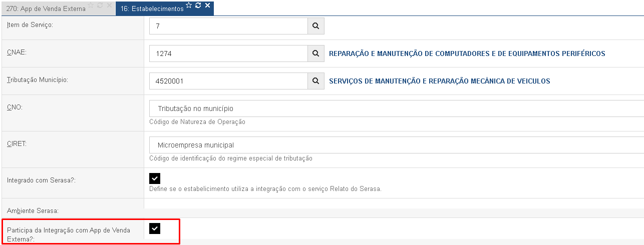Uncheck Integrado com Serasa checkbox
Screen dimensions: 644x245
tap(155, 178)
